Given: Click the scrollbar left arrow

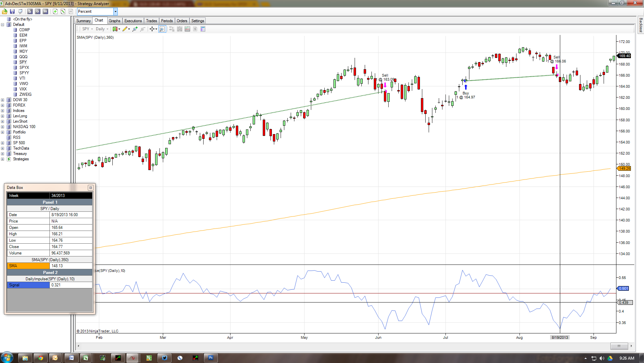Looking at the screenshot, I should click(x=78, y=346).
